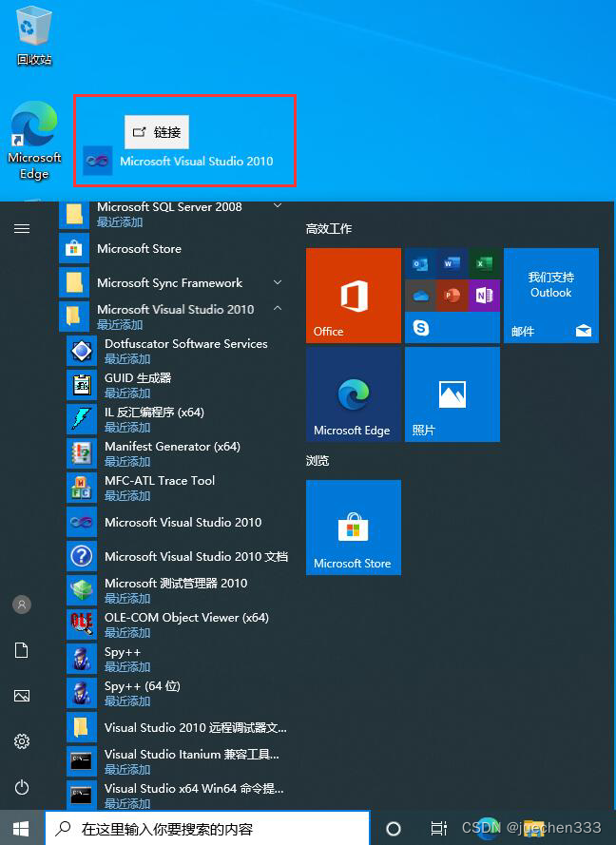Open the 照片 Photos tile
Image resolution: width=616 pixels, height=845 pixels.
(x=452, y=394)
